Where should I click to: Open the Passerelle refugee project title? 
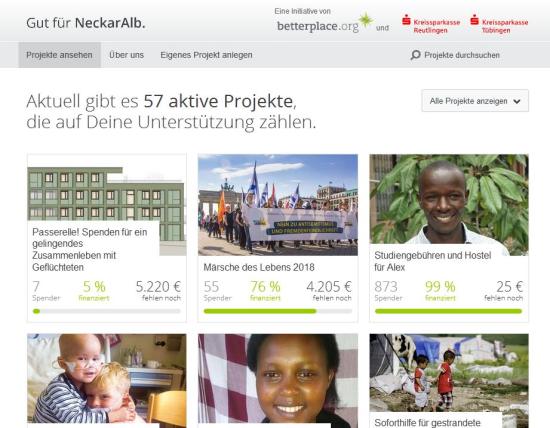click(90, 249)
